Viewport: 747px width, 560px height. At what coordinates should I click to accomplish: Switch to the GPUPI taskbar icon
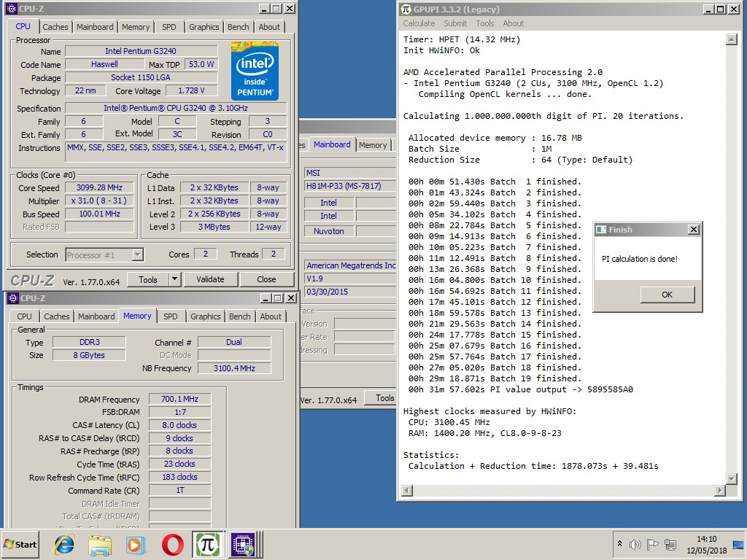tap(208, 544)
